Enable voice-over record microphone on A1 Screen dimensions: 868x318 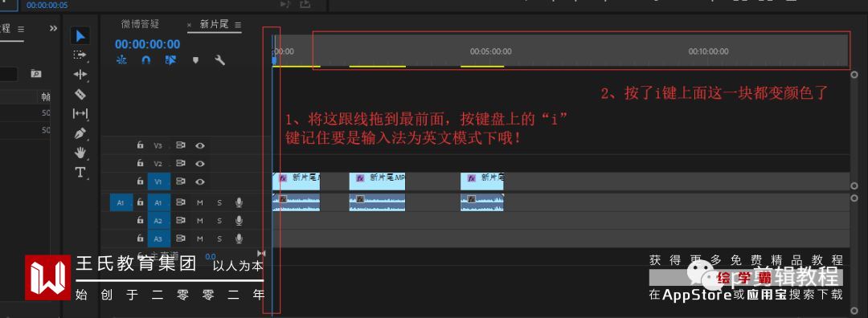coord(239,203)
